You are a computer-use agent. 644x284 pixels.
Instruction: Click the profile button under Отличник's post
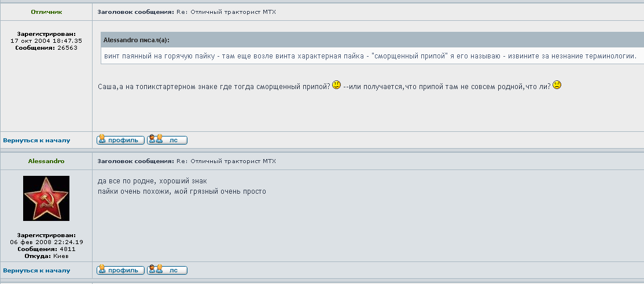[120, 140]
